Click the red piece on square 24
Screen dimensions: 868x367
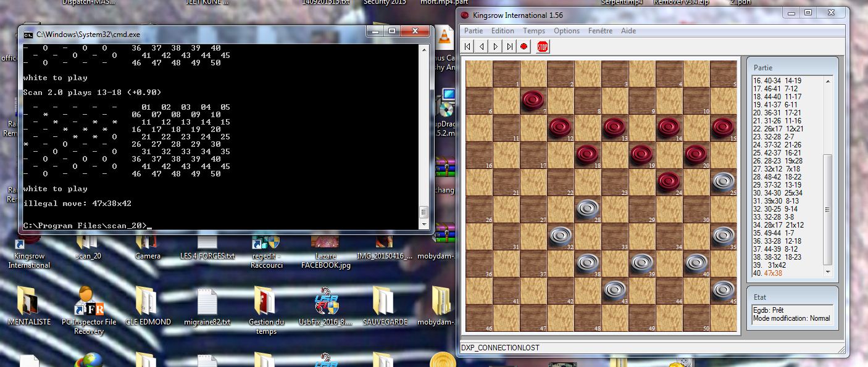pos(669,181)
